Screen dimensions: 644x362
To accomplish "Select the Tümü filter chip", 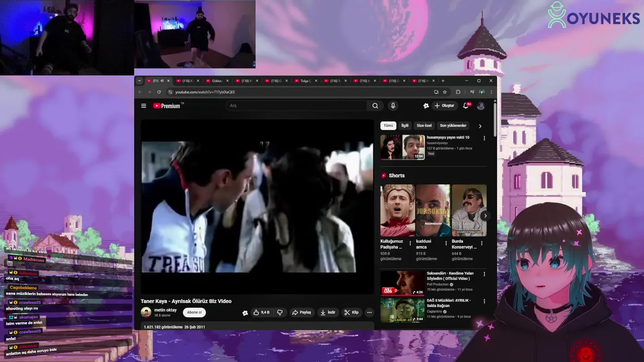I will (388, 126).
